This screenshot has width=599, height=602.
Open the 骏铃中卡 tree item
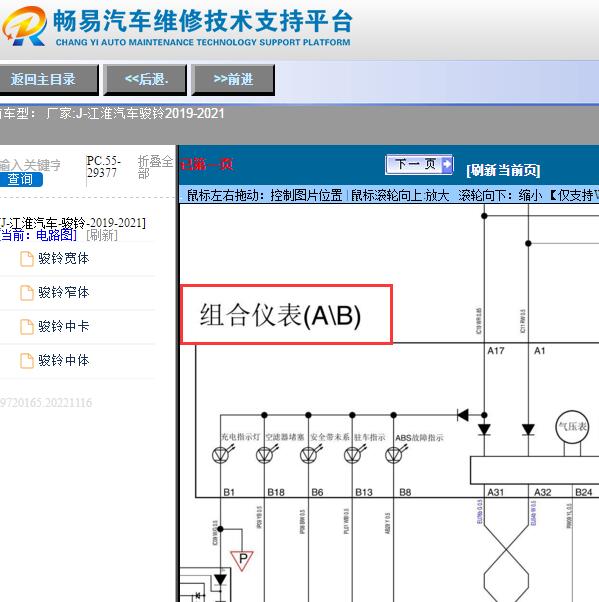(x=63, y=326)
